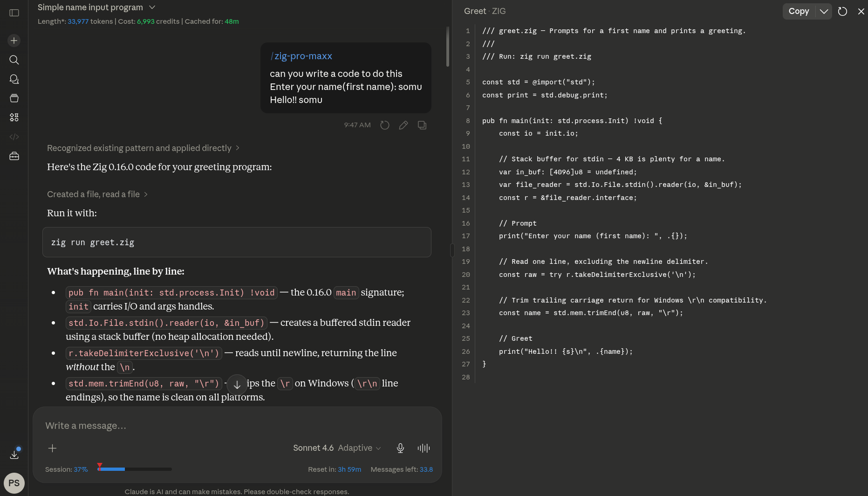Click the chat conversation scrollbar

pyautogui.click(x=447, y=47)
